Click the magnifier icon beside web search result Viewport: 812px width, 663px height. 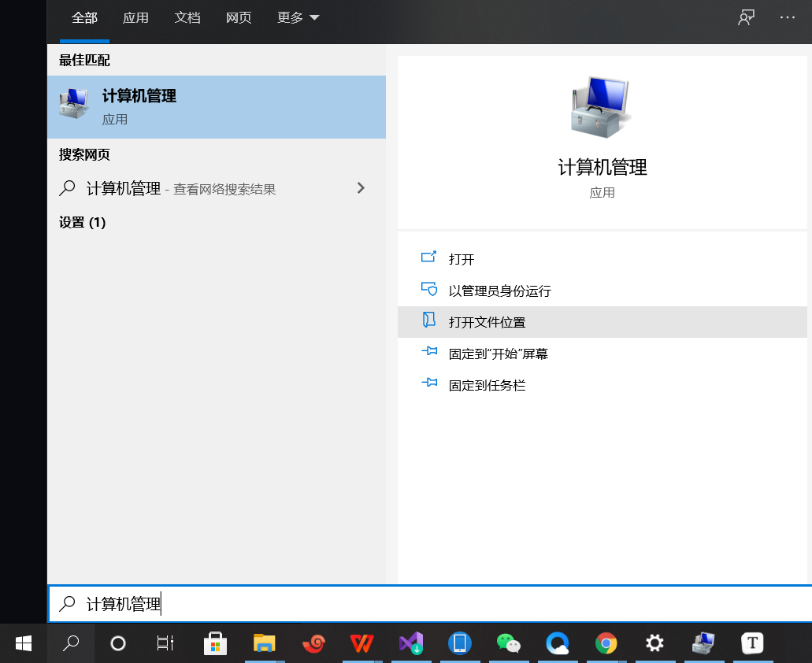click(67, 188)
